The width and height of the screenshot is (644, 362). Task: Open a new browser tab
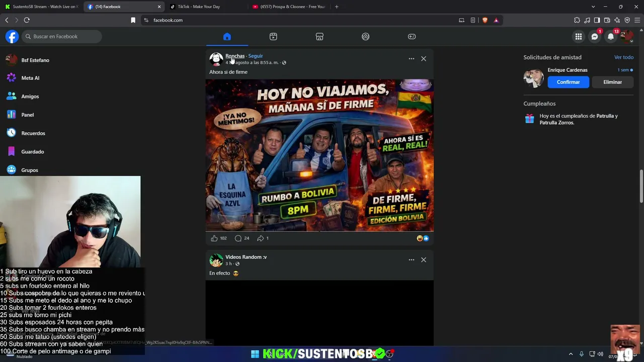coord(337,7)
